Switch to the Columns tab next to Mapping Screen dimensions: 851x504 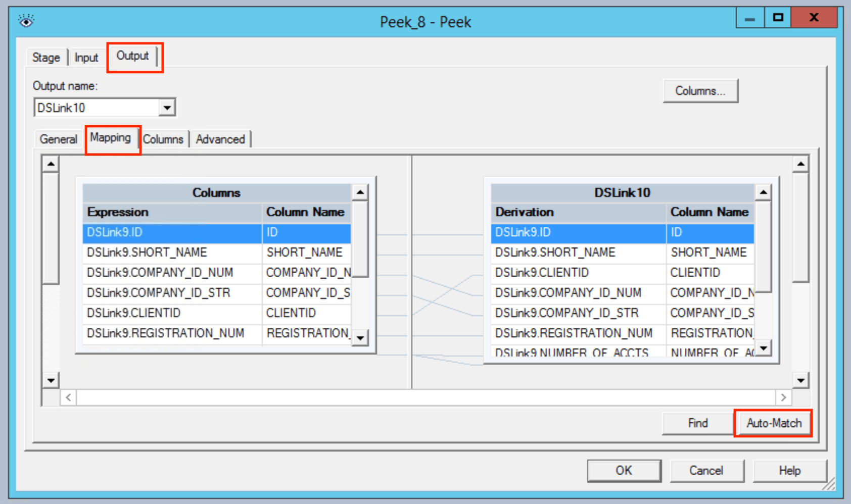(163, 139)
